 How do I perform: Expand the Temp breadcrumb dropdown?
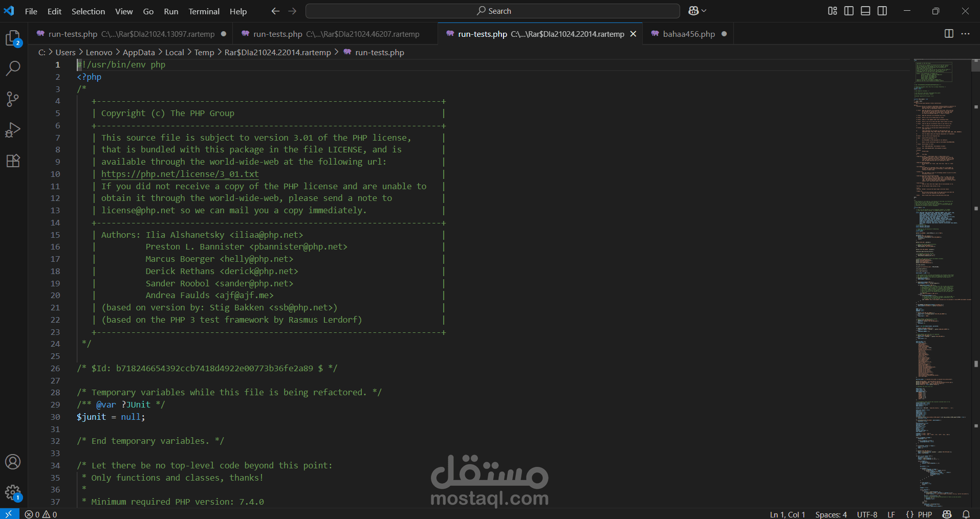(x=204, y=52)
